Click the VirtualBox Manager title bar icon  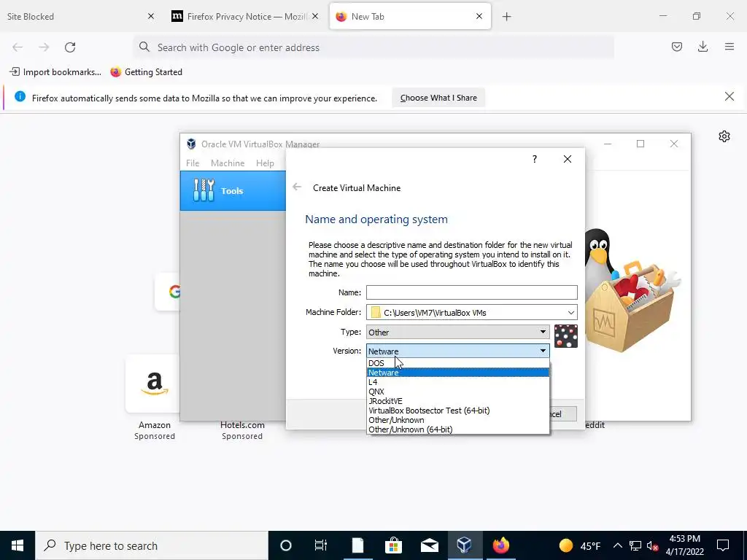(x=191, y=144)
